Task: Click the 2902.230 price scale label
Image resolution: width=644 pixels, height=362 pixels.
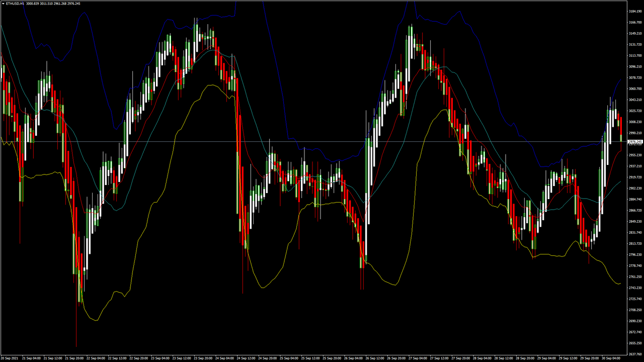Action: tap(635, 188)
